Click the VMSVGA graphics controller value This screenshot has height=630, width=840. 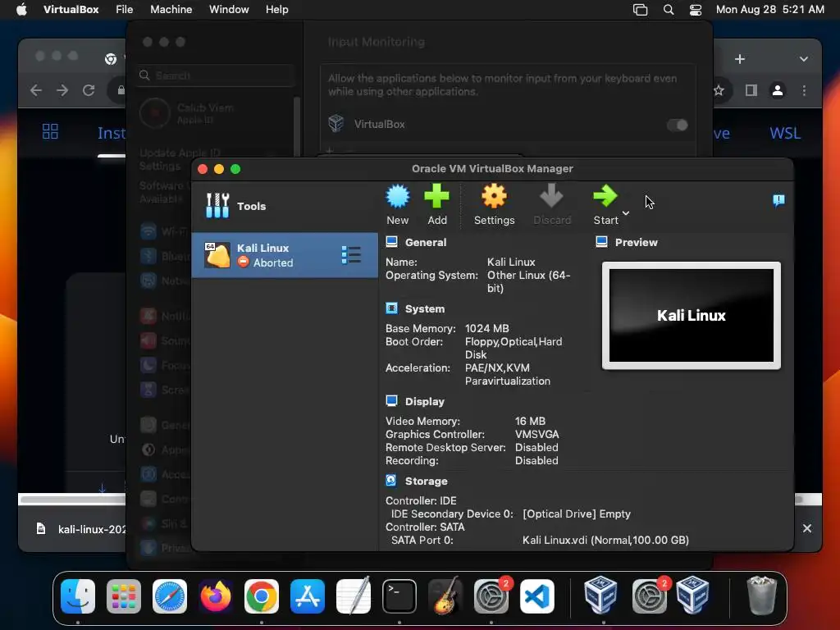pos(536,435)
